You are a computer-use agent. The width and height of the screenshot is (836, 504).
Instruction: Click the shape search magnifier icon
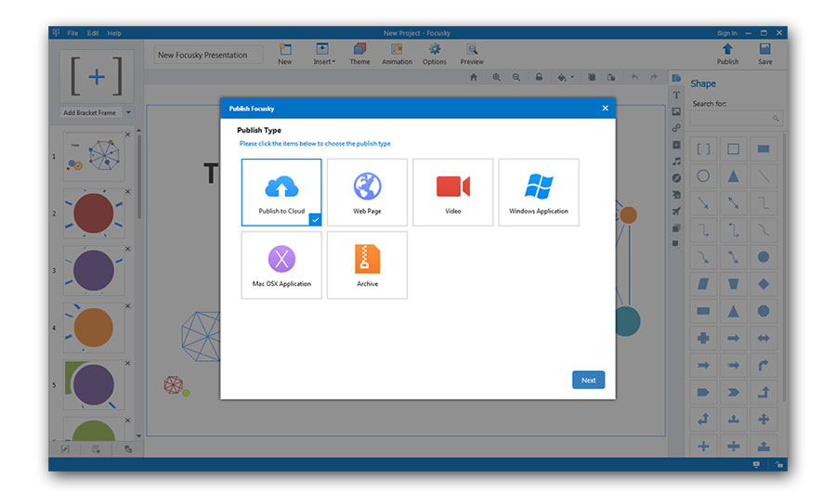coord(776,118)
